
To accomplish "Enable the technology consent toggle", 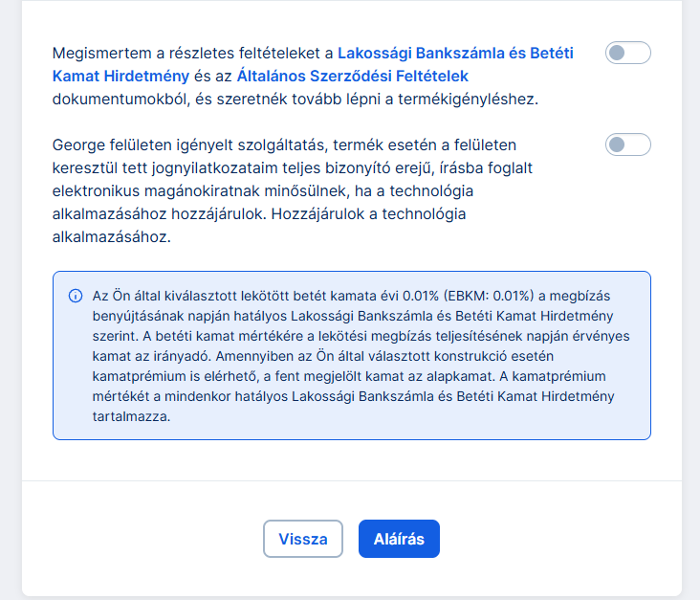I will point(627,144).
